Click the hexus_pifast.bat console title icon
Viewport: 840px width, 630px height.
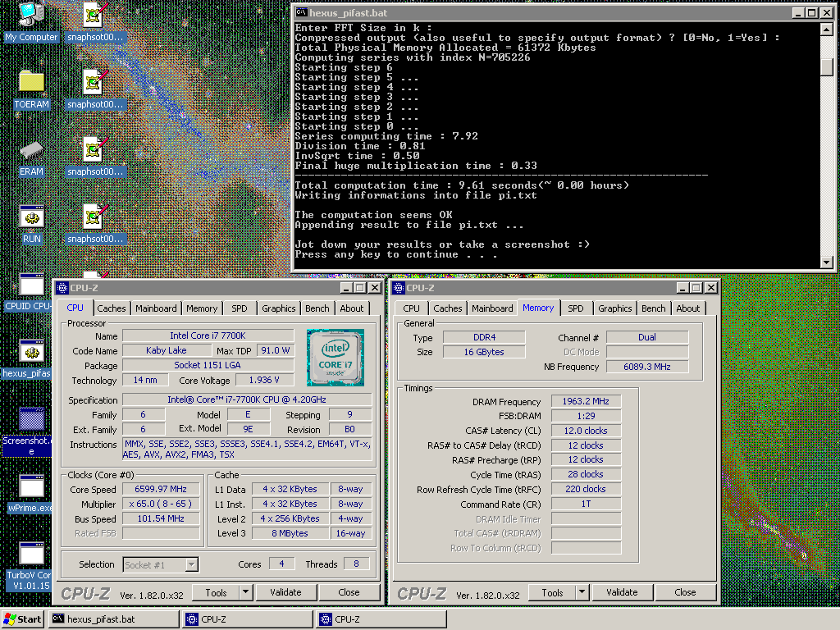coord(302,12)
